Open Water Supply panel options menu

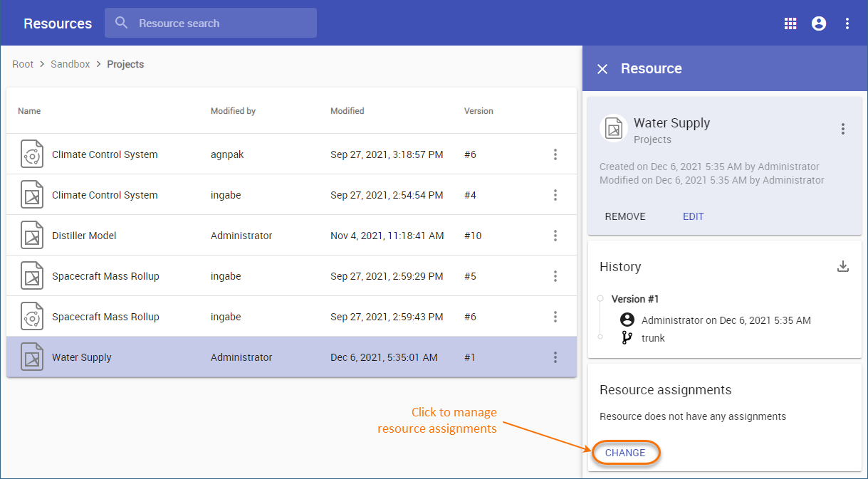[843, 129]
